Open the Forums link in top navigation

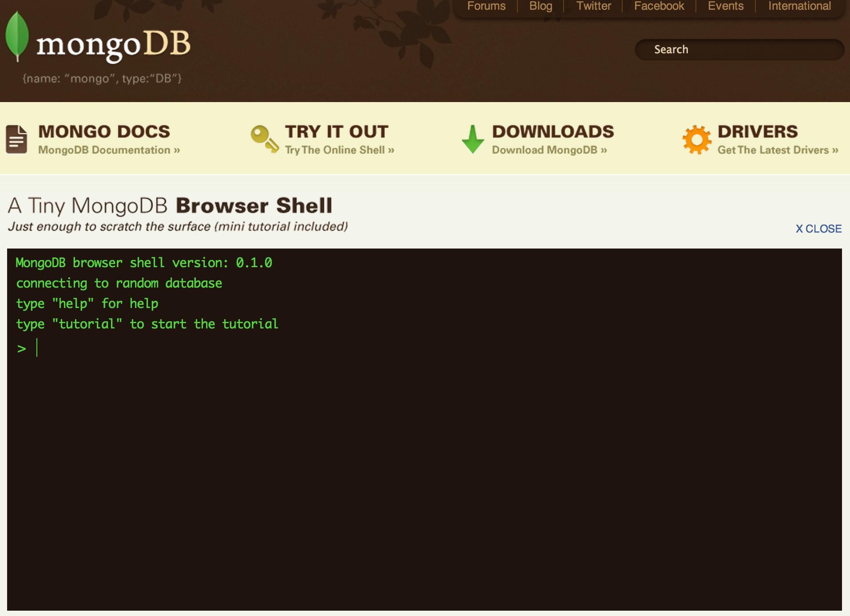click(x=486, y=6)
